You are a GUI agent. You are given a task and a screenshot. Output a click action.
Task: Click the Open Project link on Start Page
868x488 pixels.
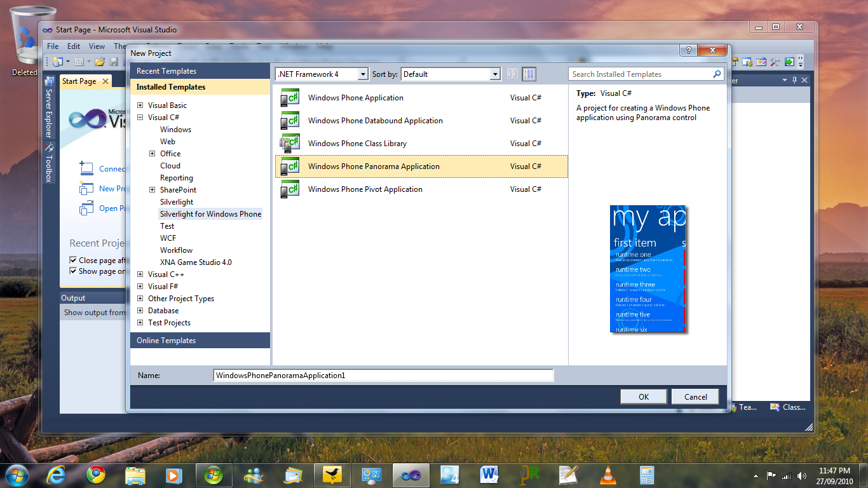(x=112, y=208)
